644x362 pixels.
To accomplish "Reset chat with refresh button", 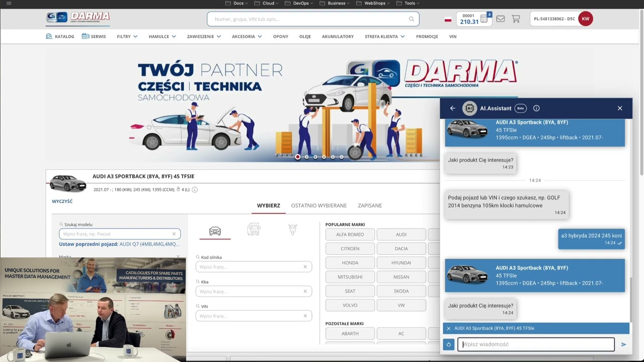I will coord(449,344).
